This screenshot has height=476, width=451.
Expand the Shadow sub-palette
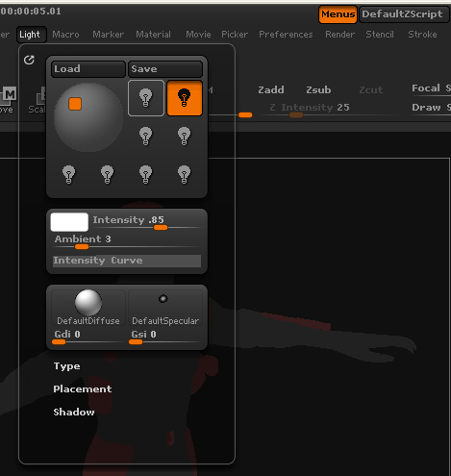74,412
